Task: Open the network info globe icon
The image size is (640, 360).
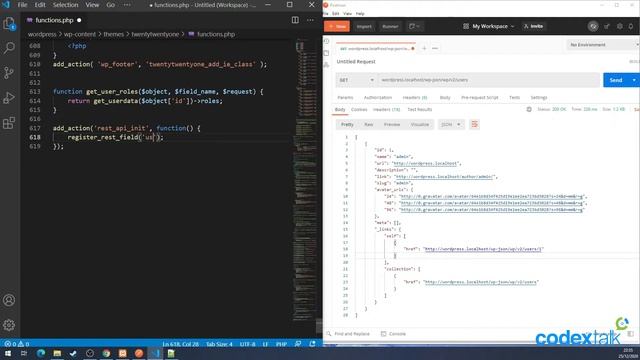Action: [529, 109]
